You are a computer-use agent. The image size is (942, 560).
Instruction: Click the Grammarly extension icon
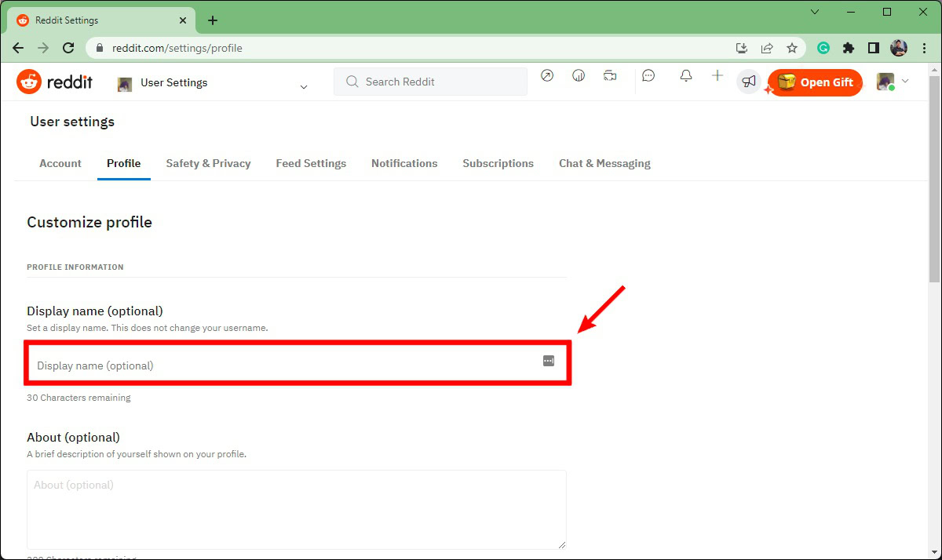click(x=823, y=47)
